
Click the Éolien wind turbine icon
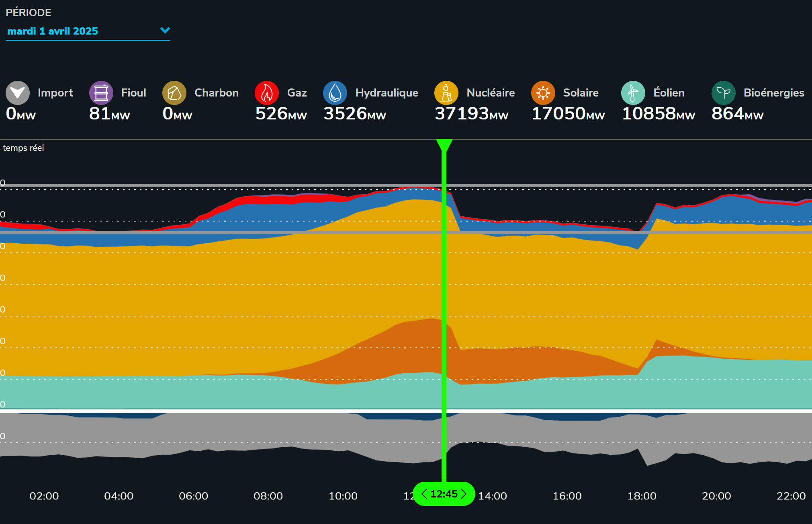(633, 93)
